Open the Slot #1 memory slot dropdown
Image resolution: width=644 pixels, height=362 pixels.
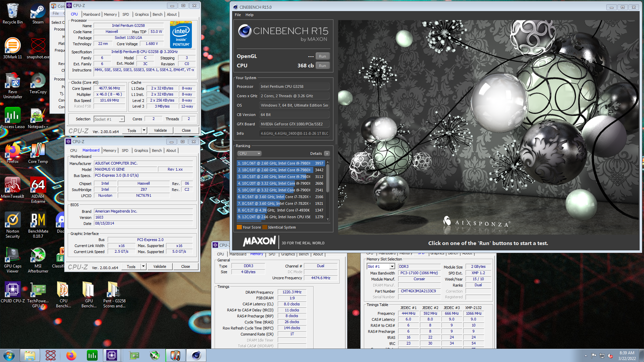point(381,266)
